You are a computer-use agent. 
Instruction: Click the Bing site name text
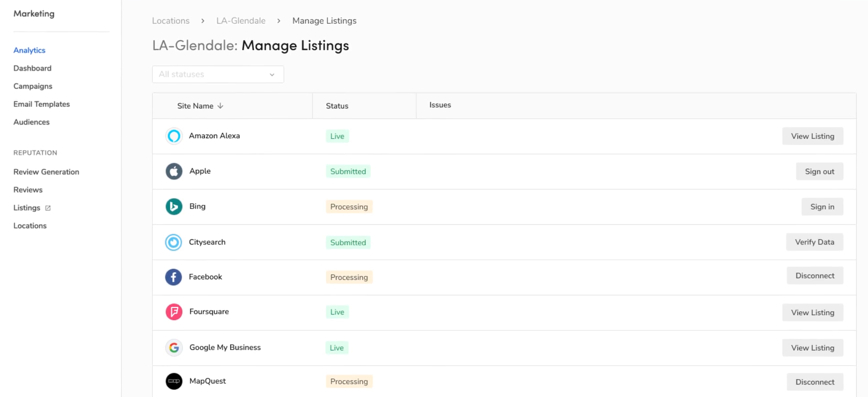pyautogui.click(x=197, y=206)
